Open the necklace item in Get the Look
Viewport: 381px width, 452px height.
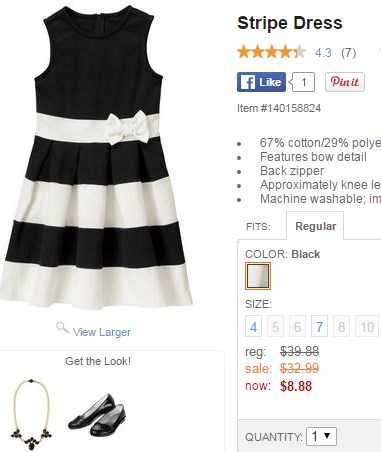(x=31, y=414)
